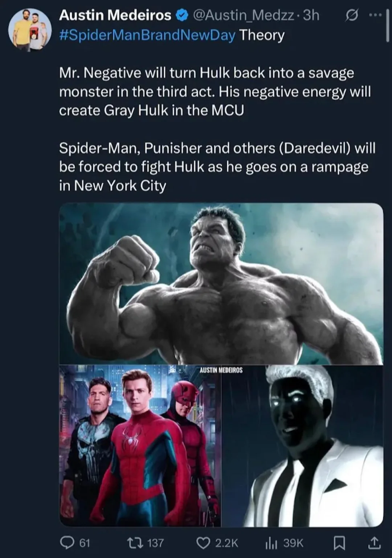Open the Spider-Man trio image

tap(140, 446)
